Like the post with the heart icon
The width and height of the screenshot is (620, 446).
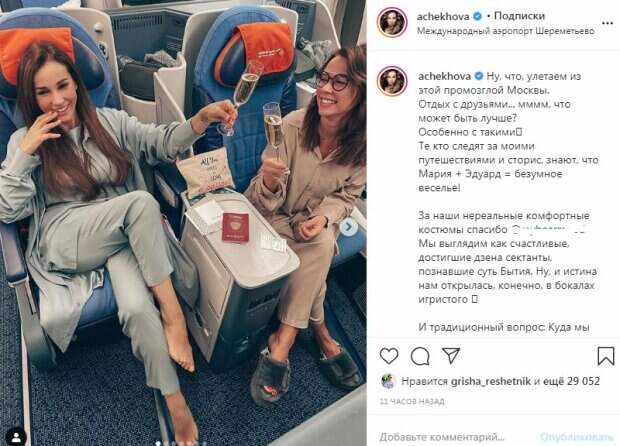(389, 356)
